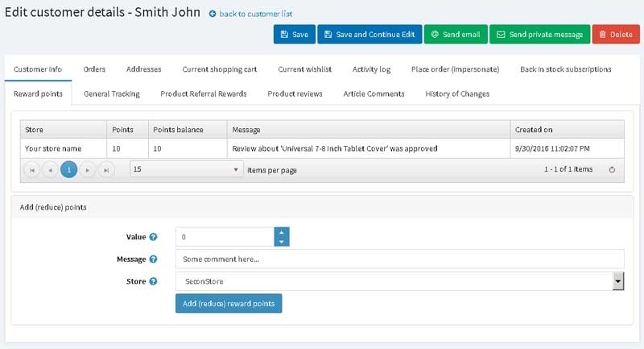
Task: Open the History of Changes tab
Action: point(457,93)
